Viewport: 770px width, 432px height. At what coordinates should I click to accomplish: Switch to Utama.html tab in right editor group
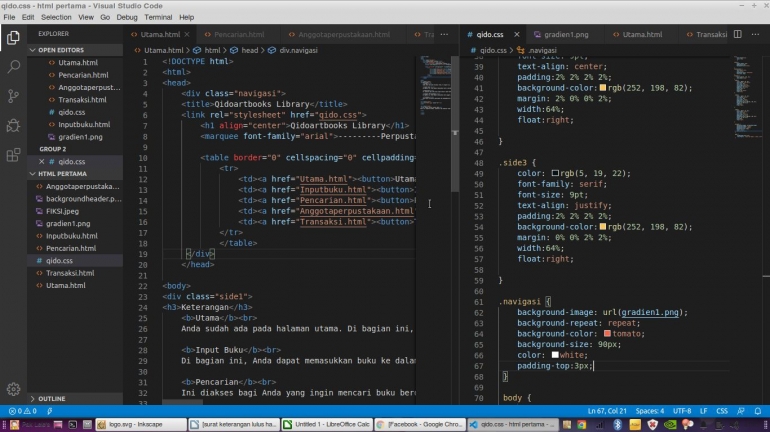[x=642, y=34]
